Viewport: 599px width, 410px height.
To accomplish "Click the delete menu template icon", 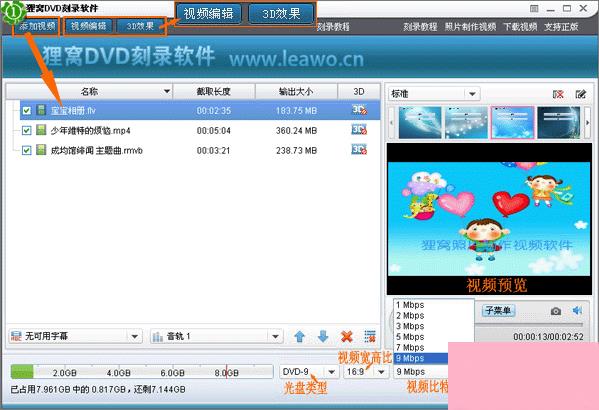I will [558, 94].
